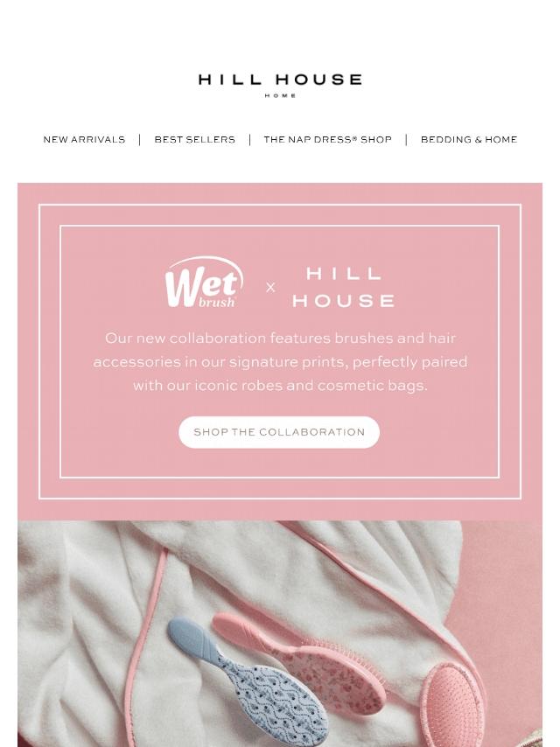Click the Hill House Home header logo
The width and height of the screenshot is (560, 747).
280,85
